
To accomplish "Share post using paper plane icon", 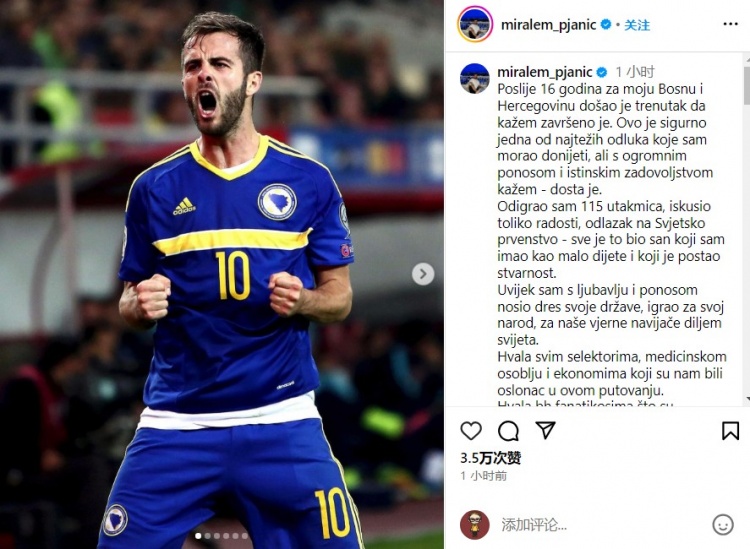I will [x=545, y=430].
